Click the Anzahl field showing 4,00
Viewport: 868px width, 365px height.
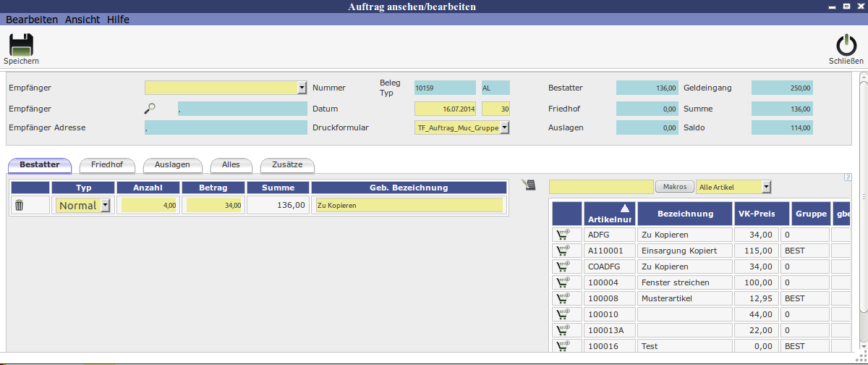[x=149, y=206]
